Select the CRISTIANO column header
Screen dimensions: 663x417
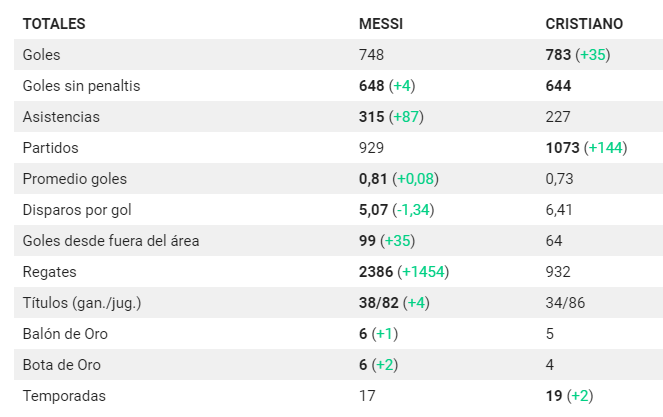point(584,24)
